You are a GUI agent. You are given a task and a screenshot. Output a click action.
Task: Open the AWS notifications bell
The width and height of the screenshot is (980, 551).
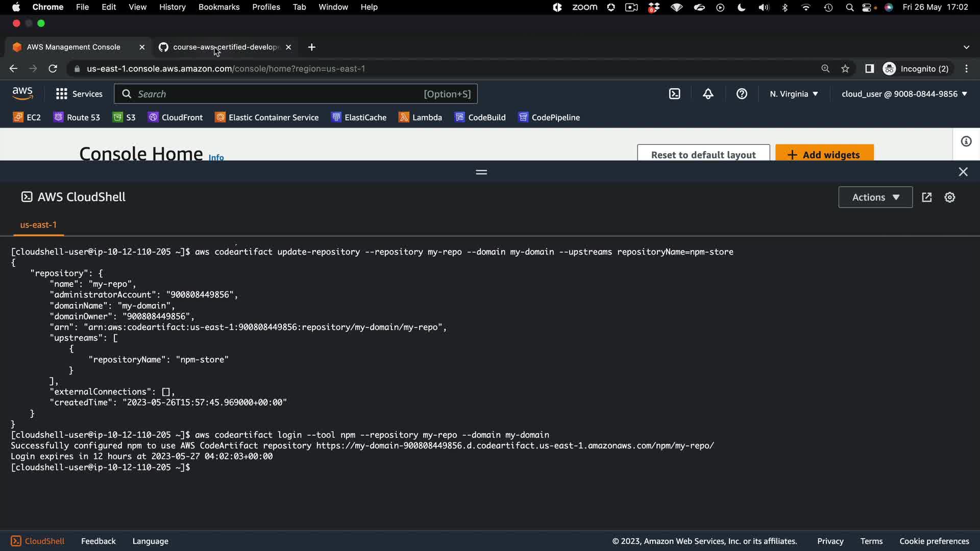pos(708,94)
